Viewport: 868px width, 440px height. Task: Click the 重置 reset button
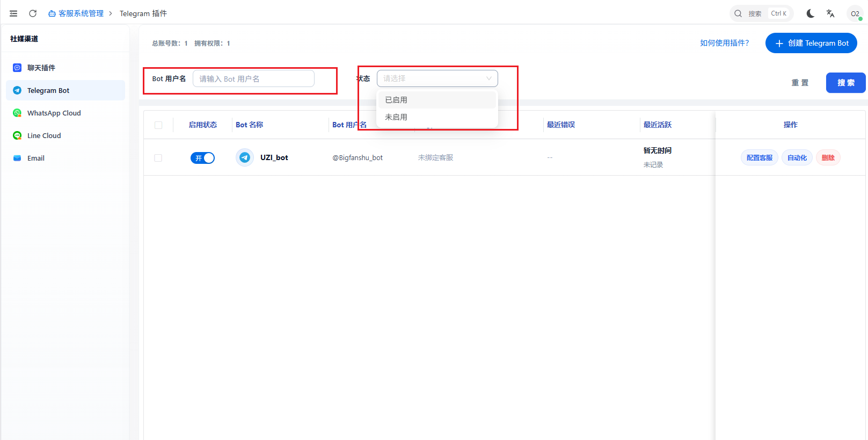point(800,83)
